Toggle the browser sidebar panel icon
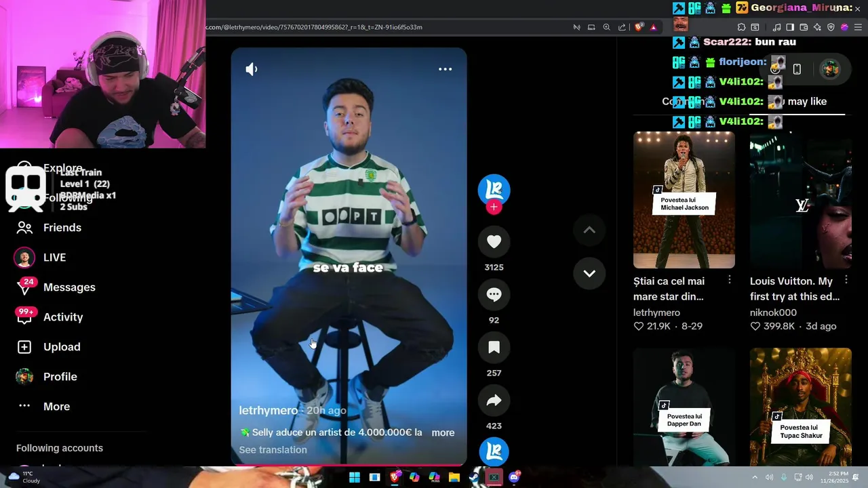 click(x=790, y=27)
